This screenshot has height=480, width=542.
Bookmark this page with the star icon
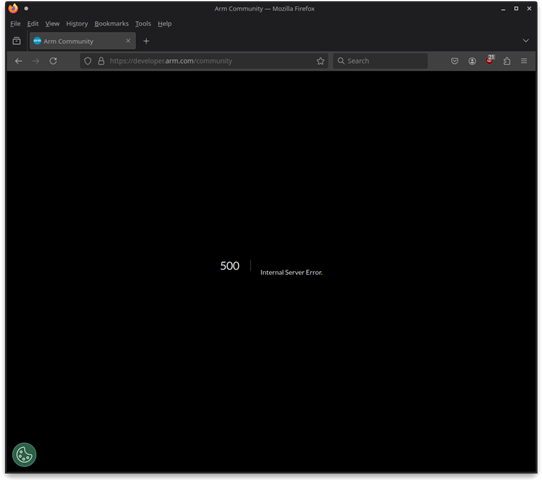(320, 61)
